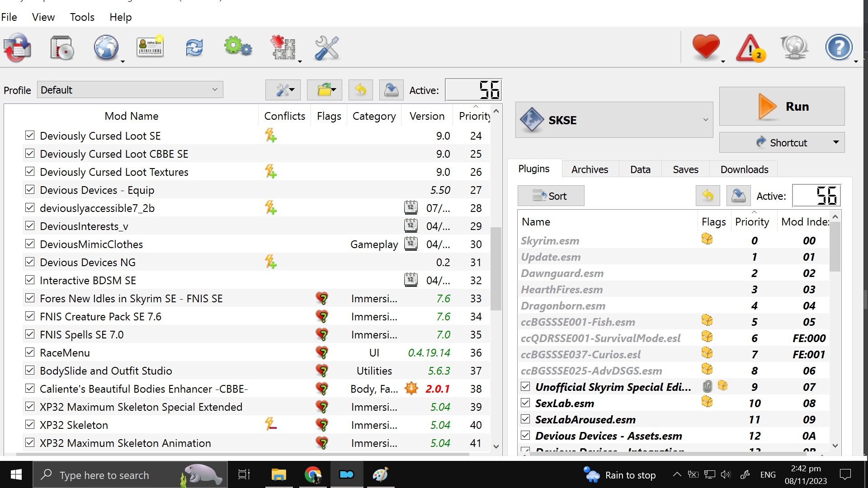Open File Explorer from the taskbar
This screenshot has height=488, width=868.
click(278, 474)
